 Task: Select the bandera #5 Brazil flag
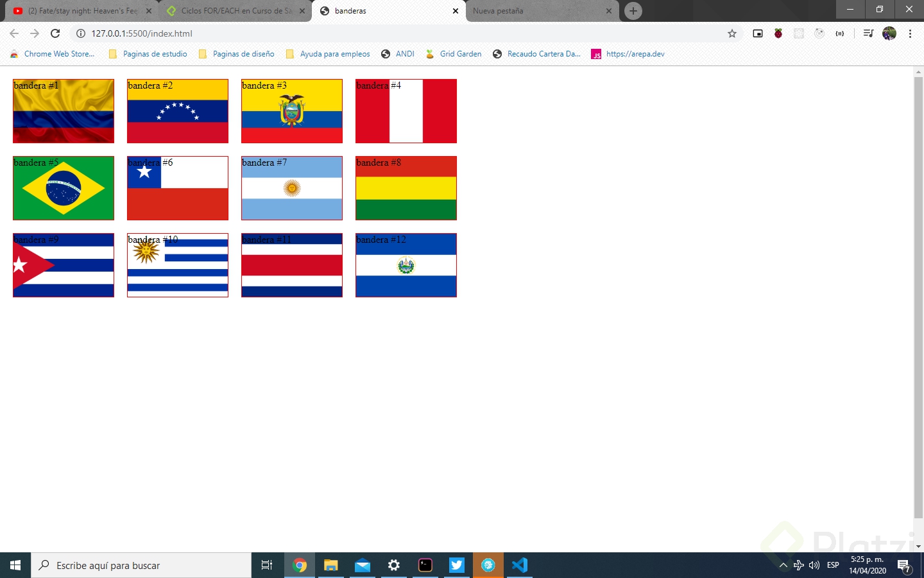coord(63,188)
